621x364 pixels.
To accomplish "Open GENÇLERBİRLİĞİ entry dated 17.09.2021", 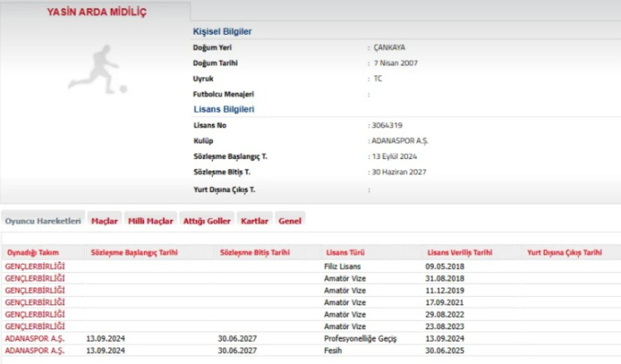I will (35, 303).
